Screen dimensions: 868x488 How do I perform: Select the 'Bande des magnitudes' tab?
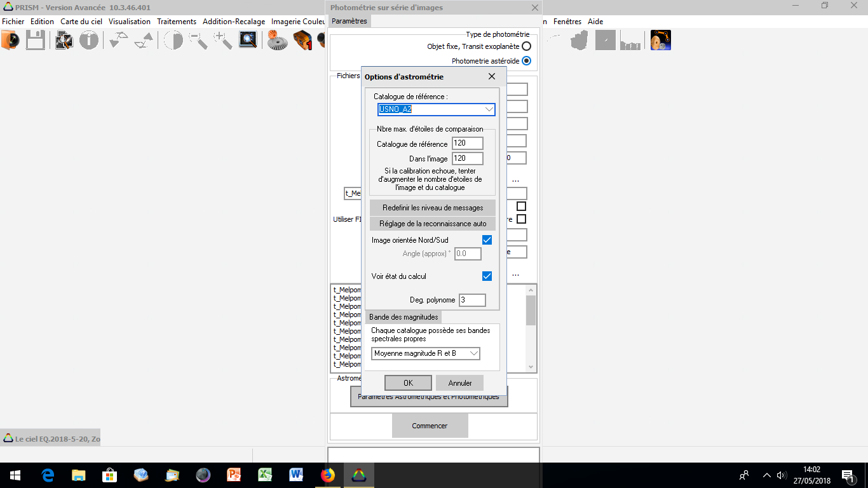point(403,317)
